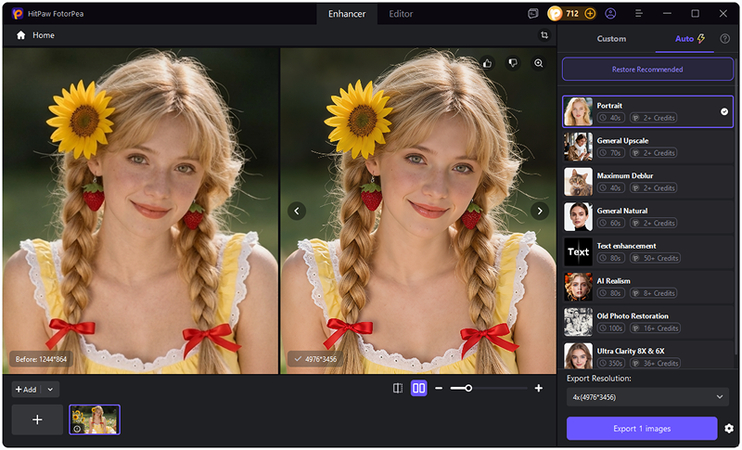Open the hamburger menu in title bar
This screenshot has width=742, height=450.
point(638,14)
